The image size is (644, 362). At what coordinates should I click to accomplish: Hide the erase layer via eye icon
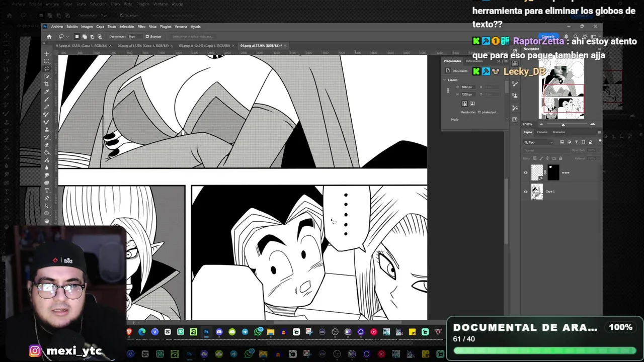coord(526,172)
